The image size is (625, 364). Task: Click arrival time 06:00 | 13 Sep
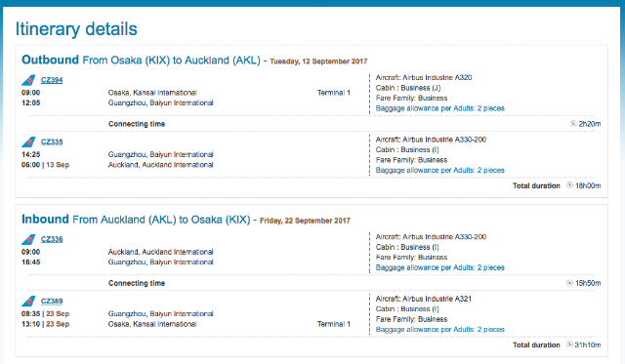46,165
